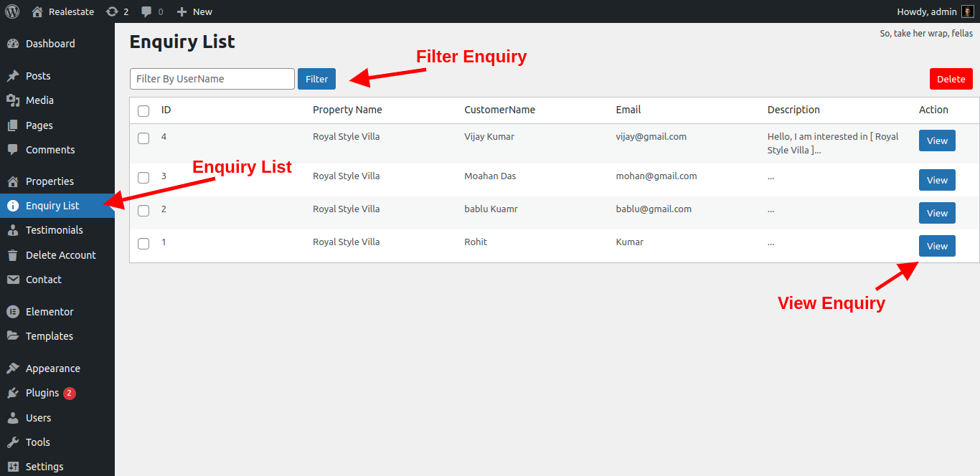Screen dimensions: 980x476
Task: Click the admin avatar thumbnail
Action: (x=967, y=11)
